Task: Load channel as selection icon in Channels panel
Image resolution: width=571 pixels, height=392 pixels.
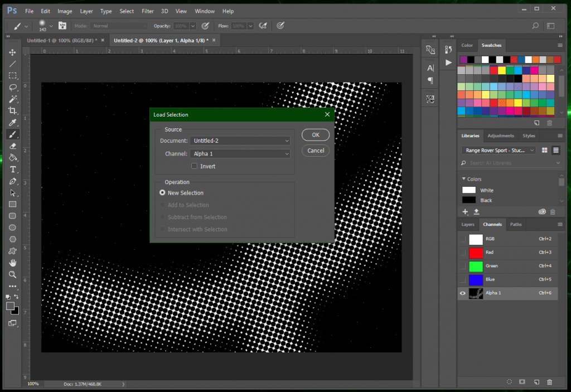Action: click(509, 381)
